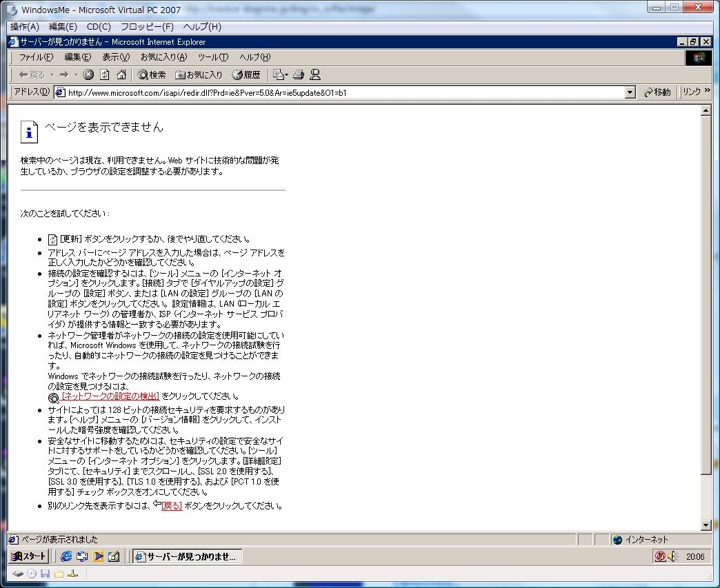This screenshot has height=588, width=720.
Task: Expand the Forward button history dropdown arrow
Action: tap(76, 75)
